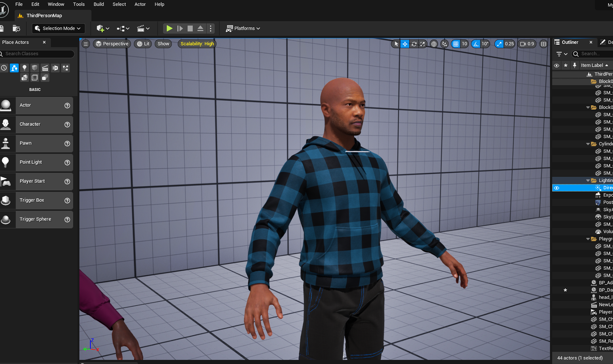Click the Eject from player button
The width and height of the screenshot is (613, 364).
pyautogui.click(x=200, y=28)
